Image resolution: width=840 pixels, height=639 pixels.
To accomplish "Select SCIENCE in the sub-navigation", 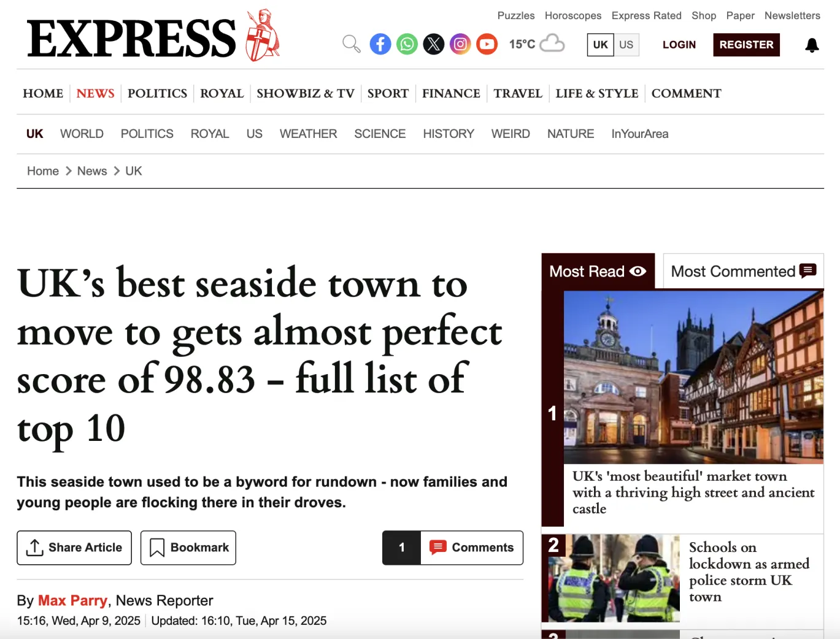I will tap(380, 134).
